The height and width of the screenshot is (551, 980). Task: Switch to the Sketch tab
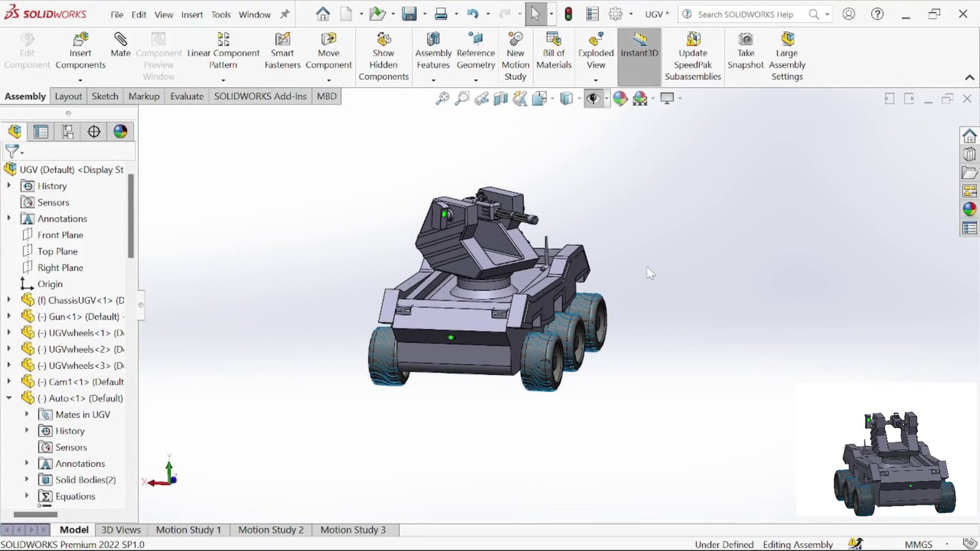(x=105, y=96)
